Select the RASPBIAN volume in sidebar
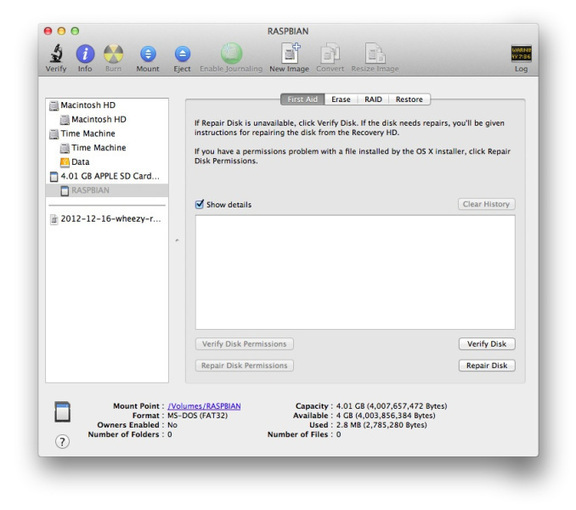 point(107,190)
